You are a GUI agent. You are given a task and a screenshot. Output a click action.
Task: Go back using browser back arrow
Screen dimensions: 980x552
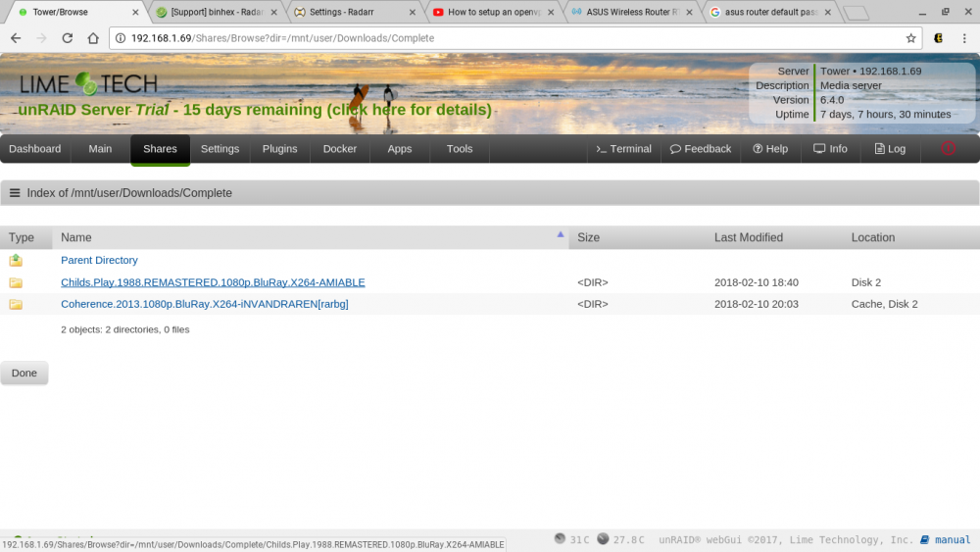(x=16, y=38)
